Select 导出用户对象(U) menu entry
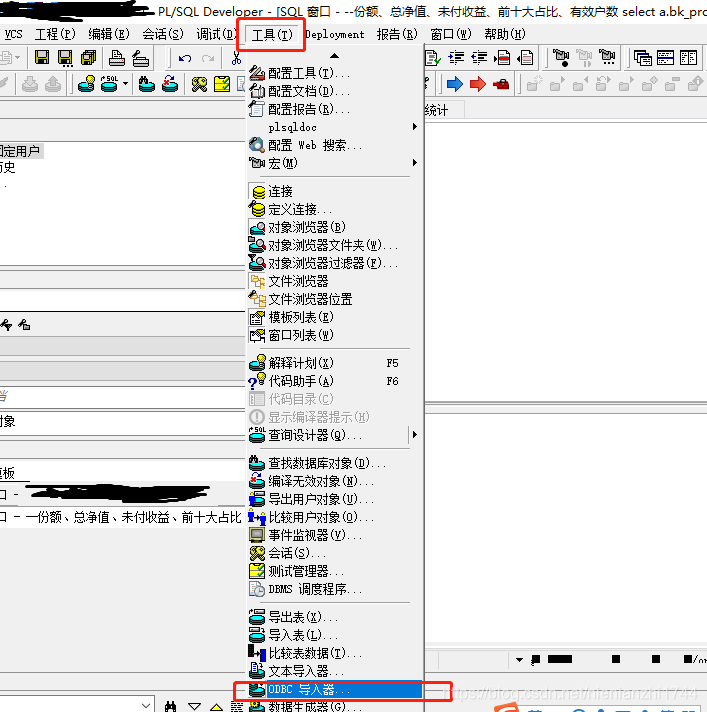The image size is (707, 712). 335,499
